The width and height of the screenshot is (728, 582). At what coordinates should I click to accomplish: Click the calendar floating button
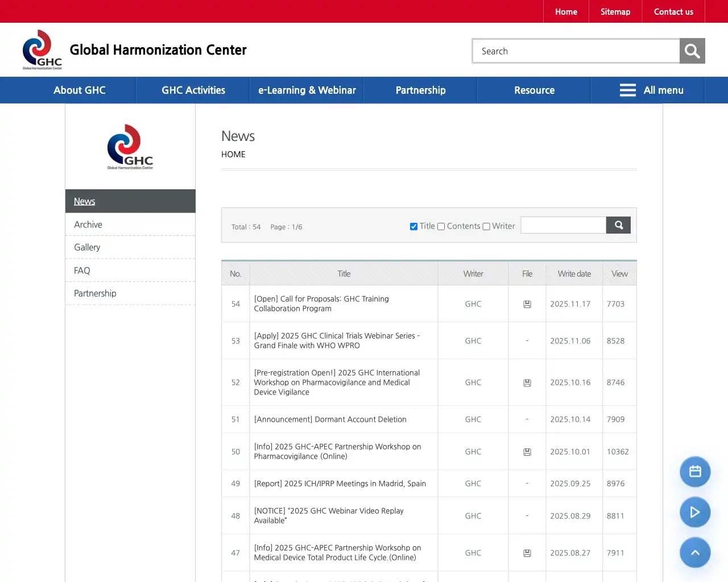[x=695, y=472]
